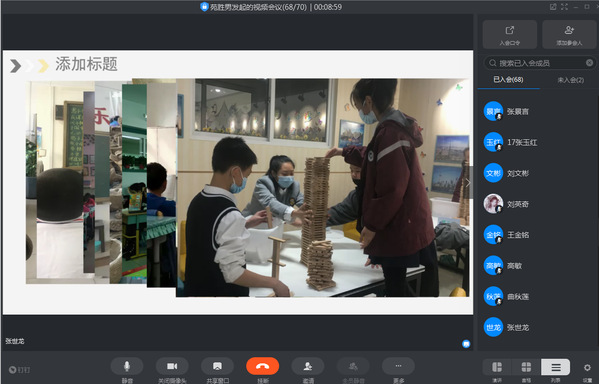Open the 共享窗口 share window icon
This screenshot has width=599, height=384.
tap(217, 366)
